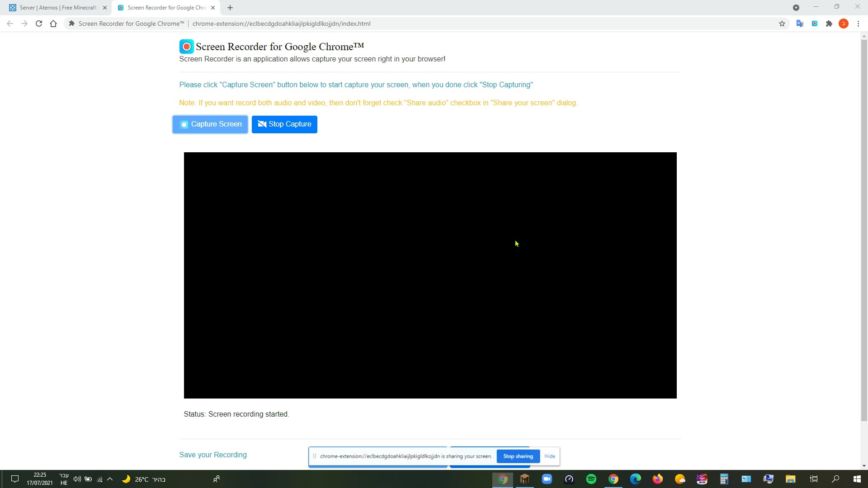Reload the current page
This screenshot has width=868, height=488.
(x=39, y=23)
